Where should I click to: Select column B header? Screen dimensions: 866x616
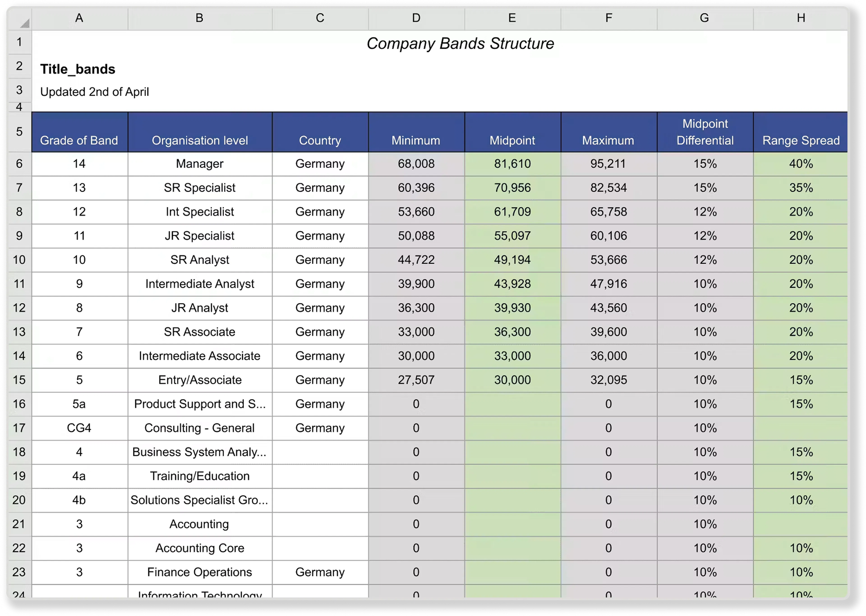(200, 18)
